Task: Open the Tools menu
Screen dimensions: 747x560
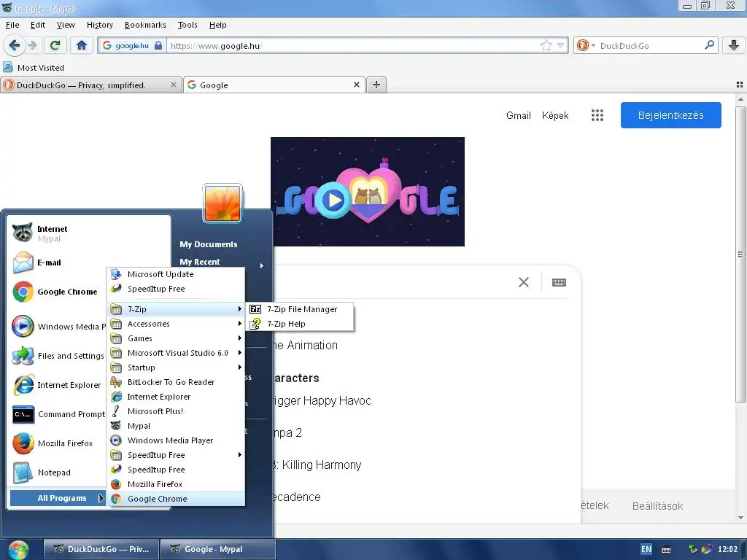Action: point(187,25)
